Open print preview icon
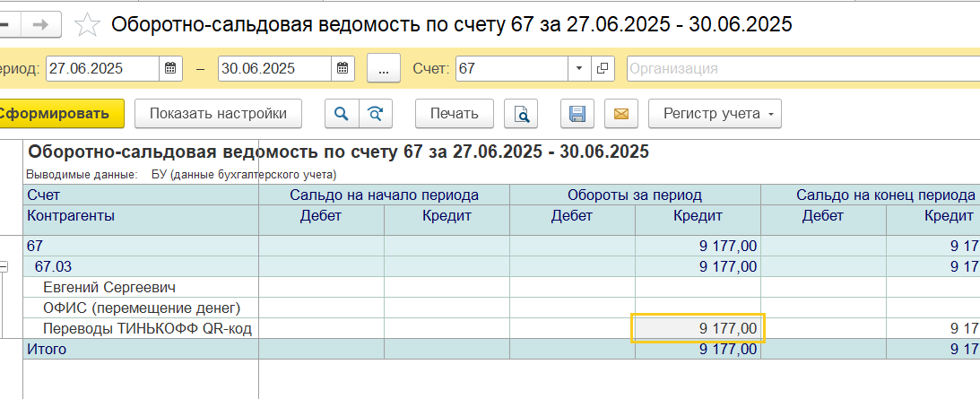This screenshot has width=980, height=399. coord(521,114)
